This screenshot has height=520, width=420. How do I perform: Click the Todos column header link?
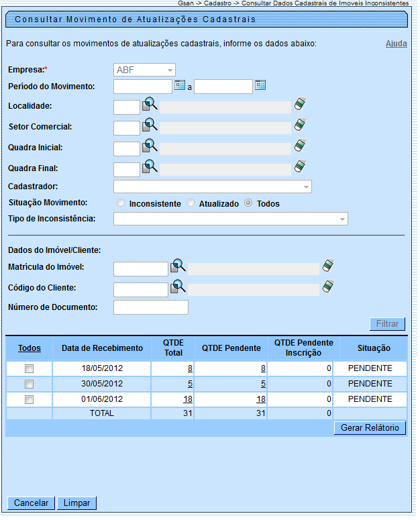(x=29, y=348)
